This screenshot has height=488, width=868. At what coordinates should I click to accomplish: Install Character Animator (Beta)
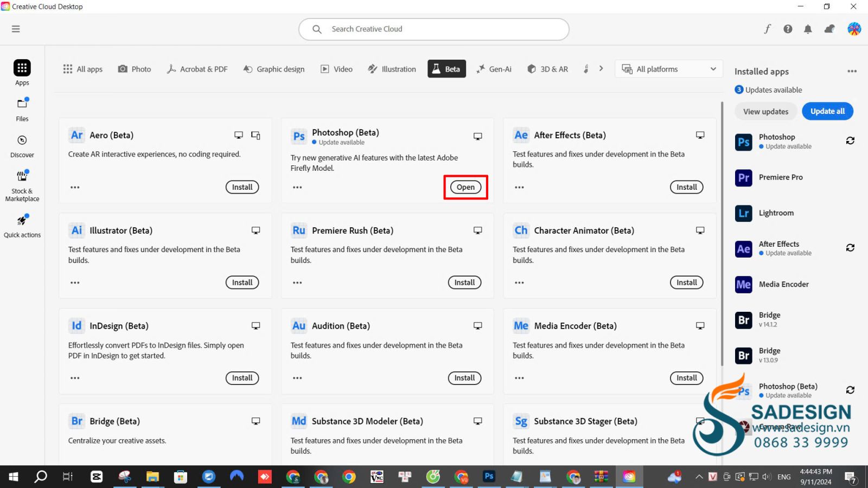(686, 282)
